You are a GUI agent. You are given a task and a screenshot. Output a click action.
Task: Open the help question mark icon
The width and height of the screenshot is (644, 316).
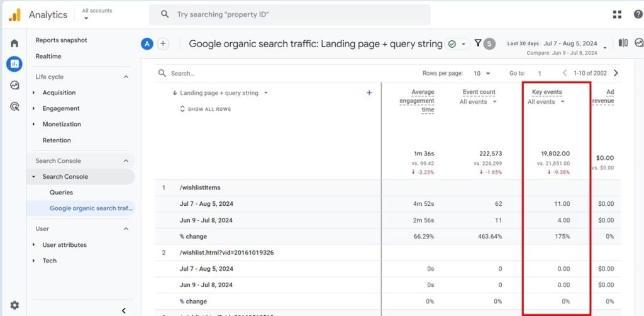pos(638,15)
